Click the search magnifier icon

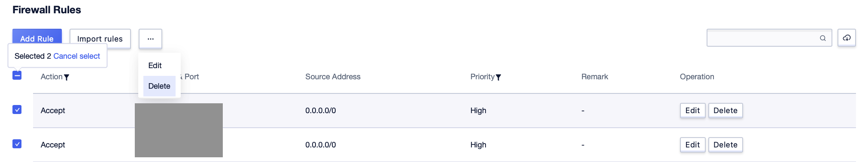pos(822,38)
